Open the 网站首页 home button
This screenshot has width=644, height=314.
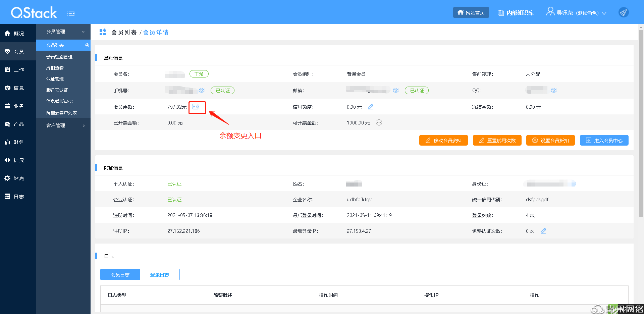(471, 12)
